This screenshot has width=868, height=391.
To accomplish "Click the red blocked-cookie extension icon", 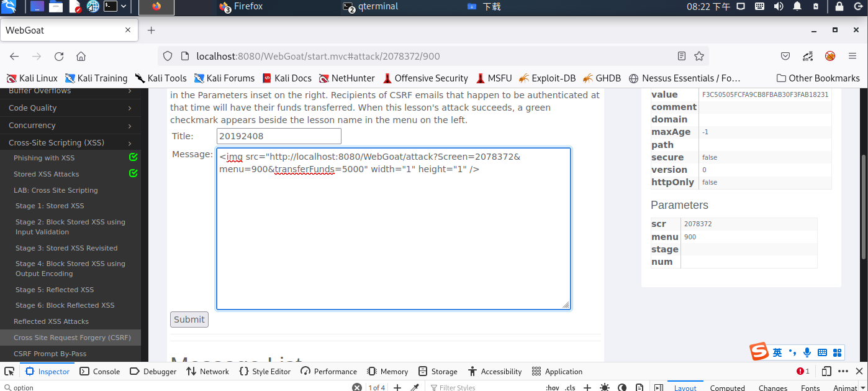I will [830, 56].
